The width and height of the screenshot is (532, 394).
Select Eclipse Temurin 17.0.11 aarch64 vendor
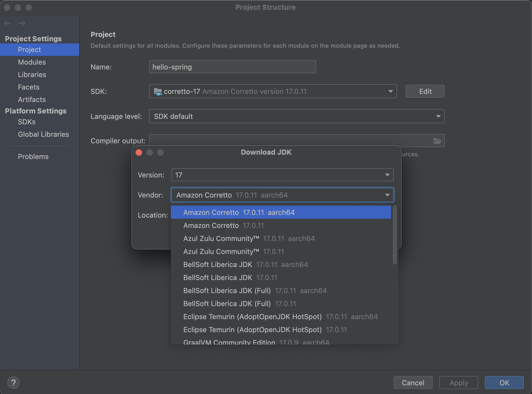click(280, 317)
